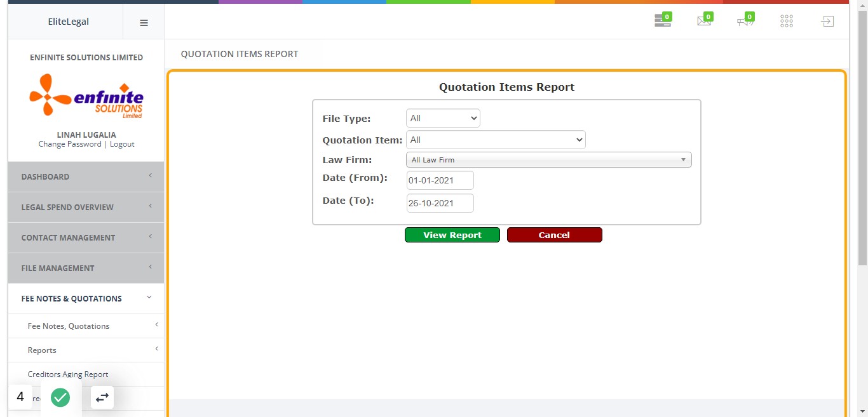
Task: Select the Quotation Items Report tab
Action: click(x=240, y=54)
